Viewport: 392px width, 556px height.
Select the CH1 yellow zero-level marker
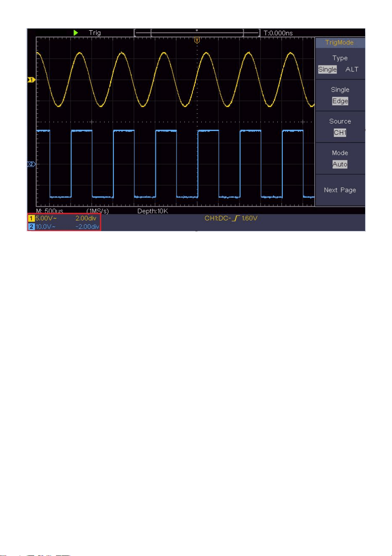pyautogui.click(x=31, y=80)
